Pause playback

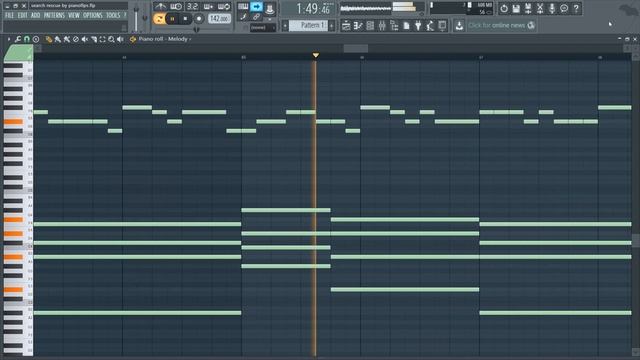(172, 19)
